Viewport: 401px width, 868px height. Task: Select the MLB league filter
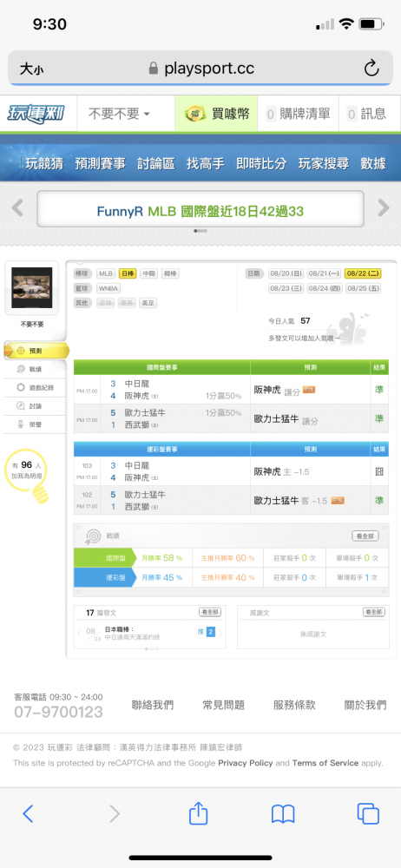pos(105,273)
